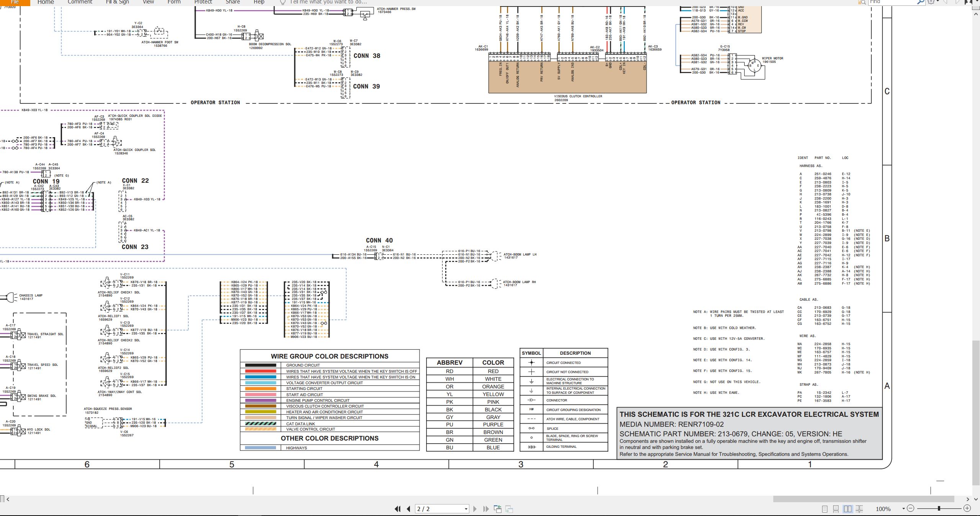
Task: Click the CONN 22 label
Action: [x=135, y=180]
